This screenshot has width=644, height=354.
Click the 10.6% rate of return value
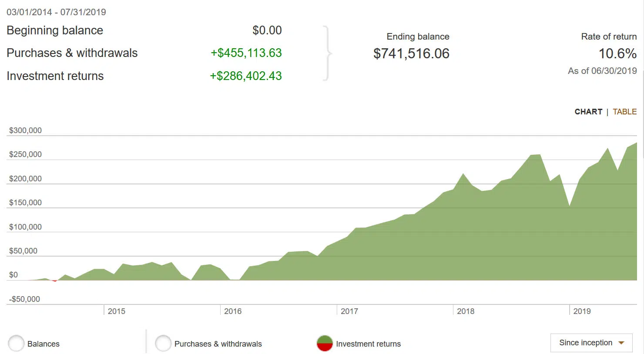point(617,53)
